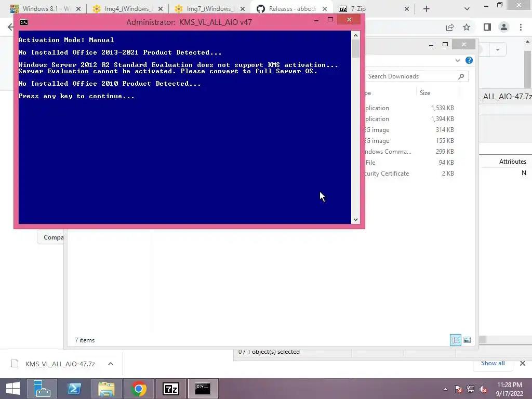Toggle Chrome's side panel icon
The height and width of the screenshot is (399, 532).
pos(487,27)
